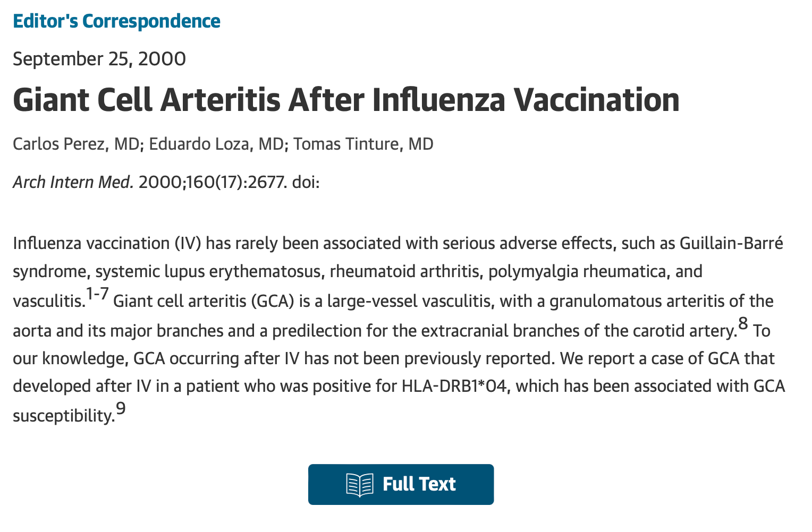Image resolution: width=812 pixels, height=532 pixels.
Task: Click the 2000;160(17):2677 citation text
Action: coord(213,183)
